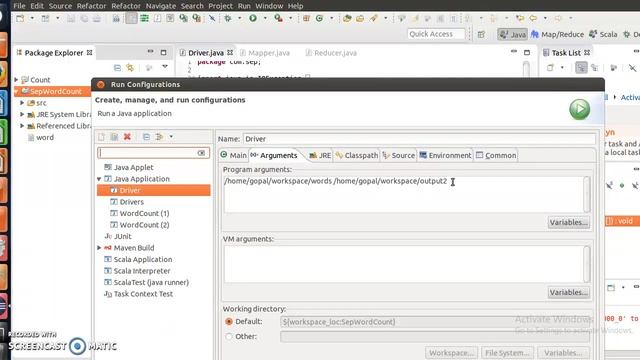640x360 pixels.
Task: Click the Run Last Tool external tools icon
Action: click(x=278, y=18)
